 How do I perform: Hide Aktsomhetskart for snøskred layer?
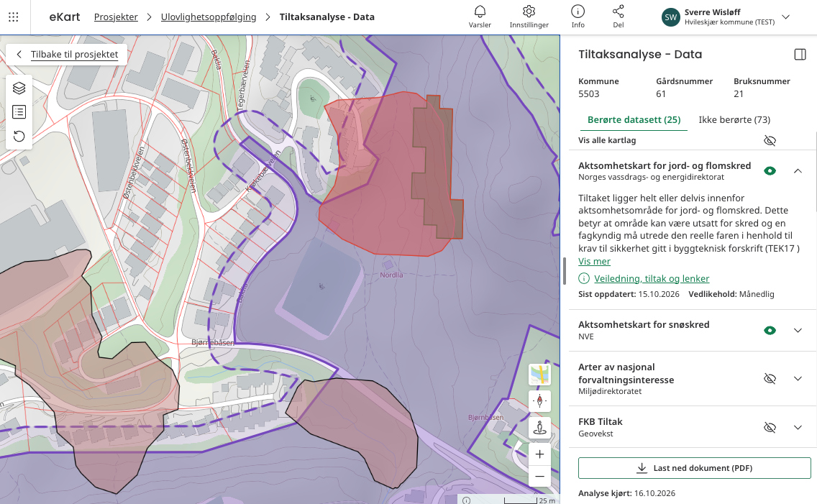(x=770, y=330)
